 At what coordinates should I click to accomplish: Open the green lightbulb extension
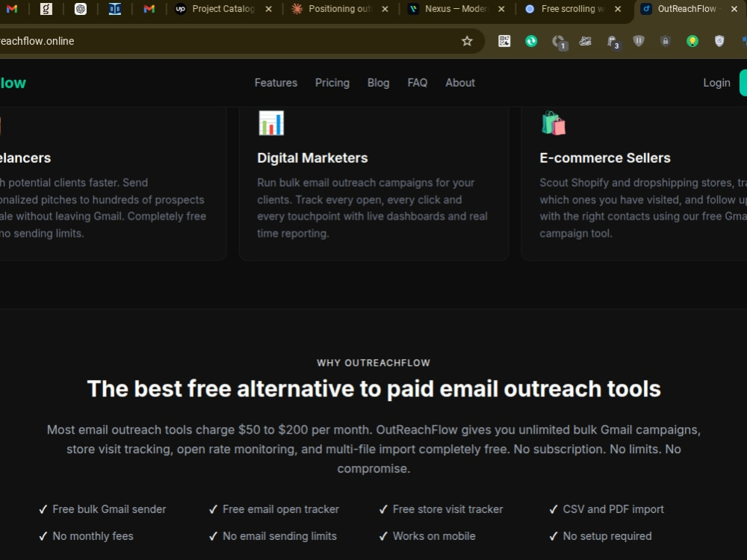point(692,41)
